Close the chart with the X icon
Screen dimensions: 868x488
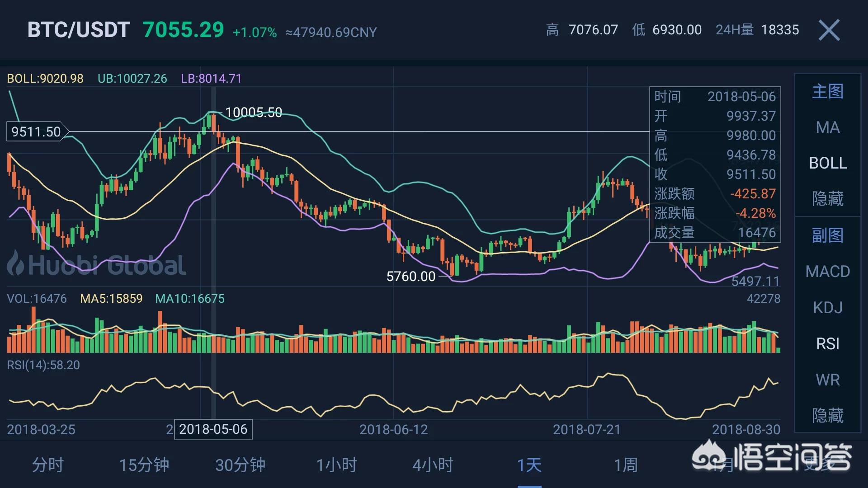829,30
